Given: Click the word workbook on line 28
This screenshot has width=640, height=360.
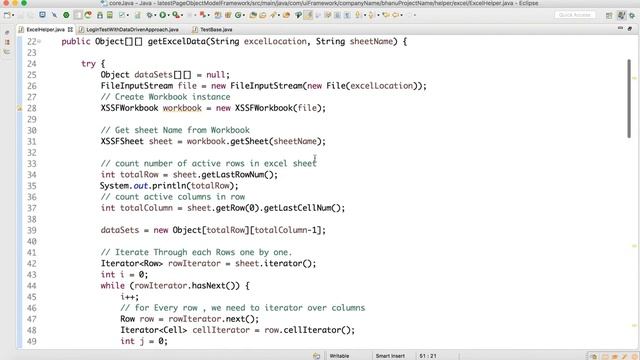Looking at the screenshot, I should click(x=182, y=108).
